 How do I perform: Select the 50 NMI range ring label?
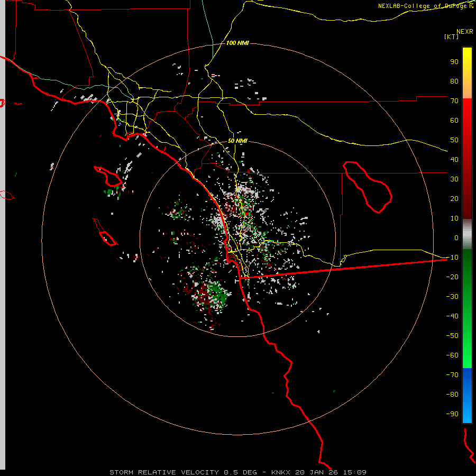[x=237, y=141]
